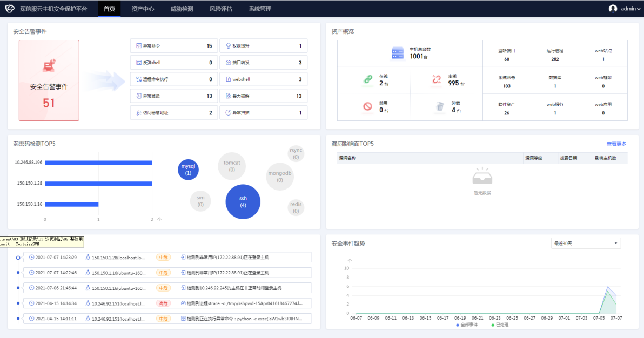Toggle the 已处理 legend series

(x=500, y=325)
